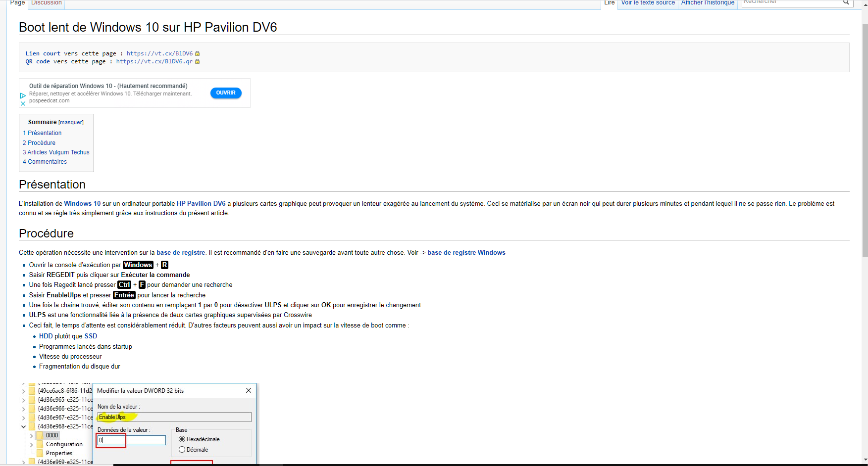Open the https://vt.cx/BlDV6 short link
868x466 pixels.
pyautogui.click(x=159, y=53)
